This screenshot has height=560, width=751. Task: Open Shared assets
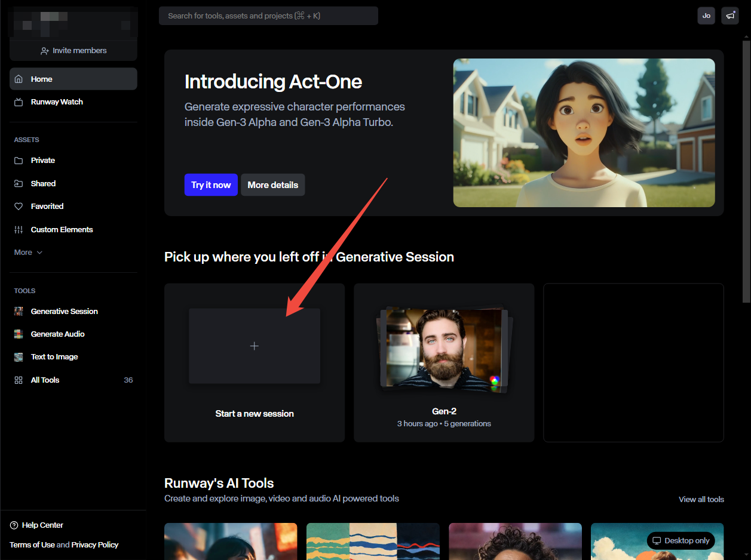pos(73,184)
